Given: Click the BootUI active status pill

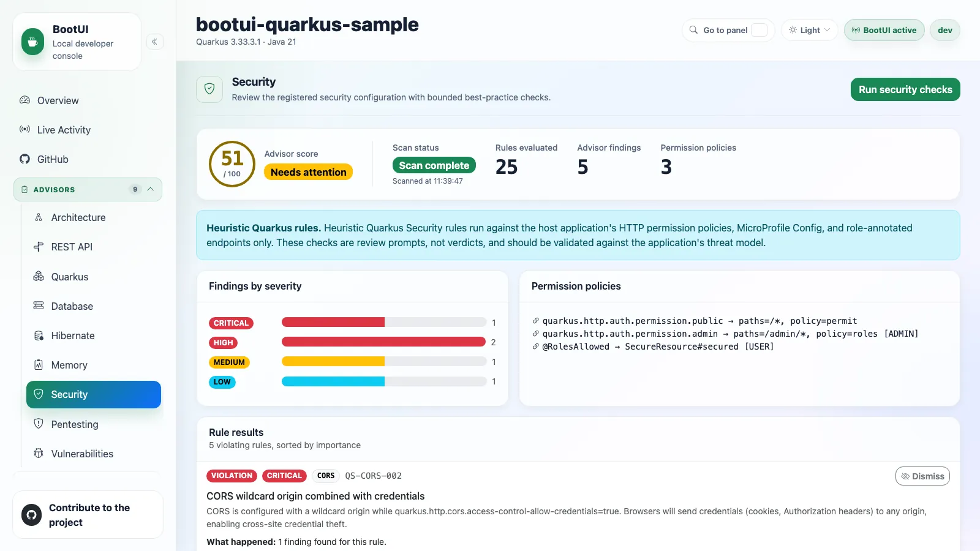Looking at the screenshot, I should 884,30.
